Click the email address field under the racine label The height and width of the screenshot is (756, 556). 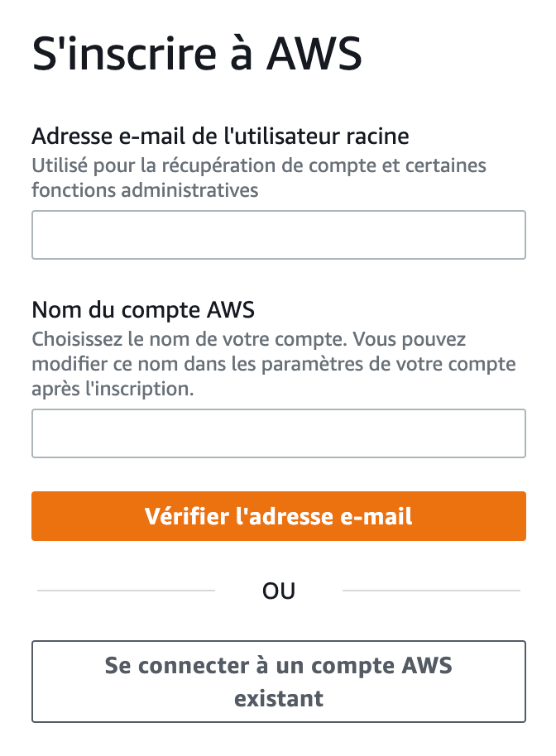point(278,234)
